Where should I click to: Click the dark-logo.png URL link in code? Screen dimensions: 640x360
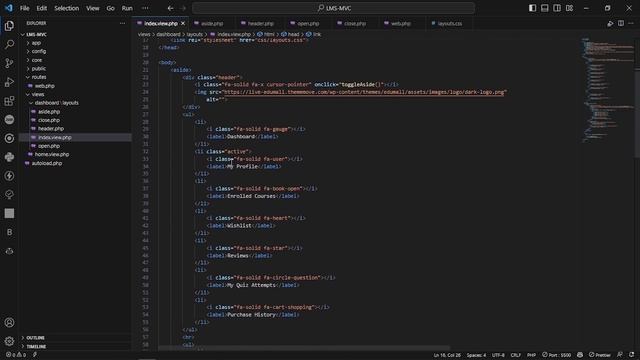pyautogui.click(x=364, y=92)
